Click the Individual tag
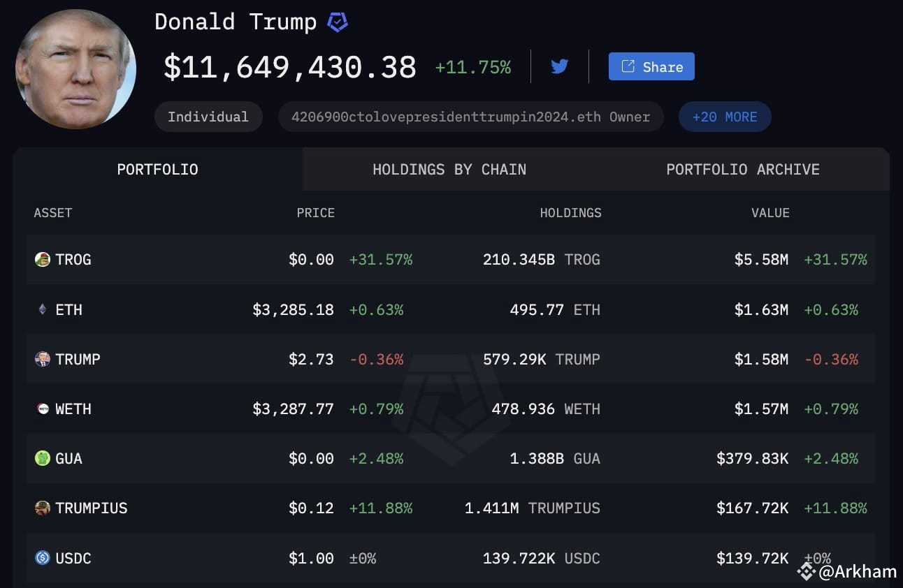The width and height of the screenshot is (903, 588). point(208,117)
